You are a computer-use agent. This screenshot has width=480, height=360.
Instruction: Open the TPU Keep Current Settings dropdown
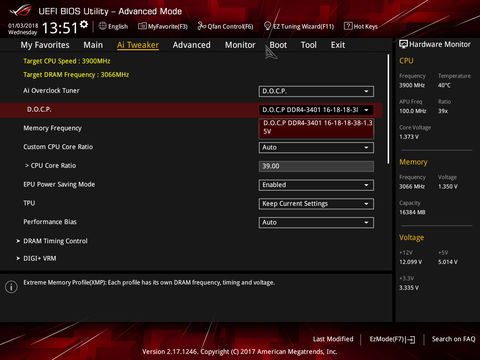tap(316, 204)
